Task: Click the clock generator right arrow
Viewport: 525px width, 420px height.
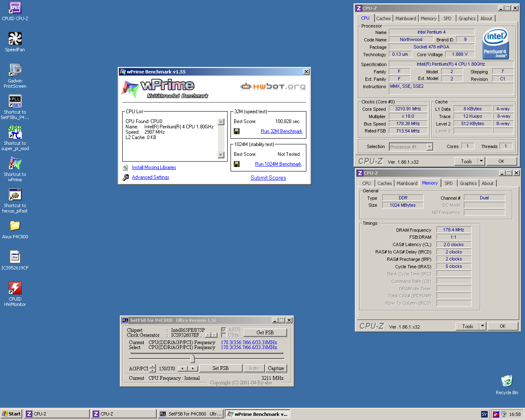Action: pos(214,335)
